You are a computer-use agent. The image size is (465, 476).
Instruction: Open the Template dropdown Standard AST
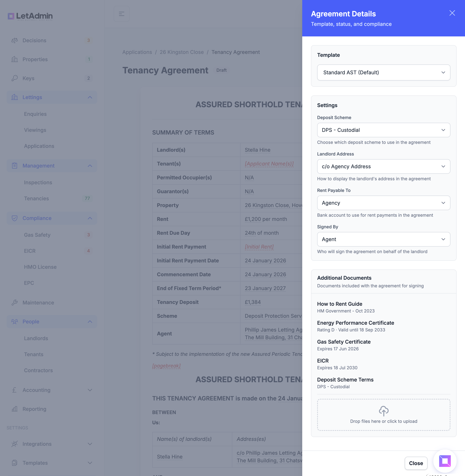[383, 72]
